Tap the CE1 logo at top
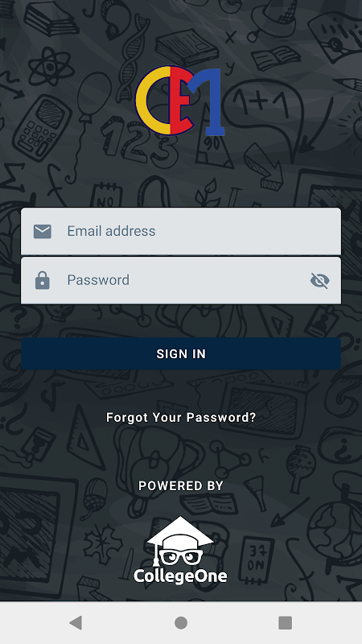362x644 pixels. point(180,101)
